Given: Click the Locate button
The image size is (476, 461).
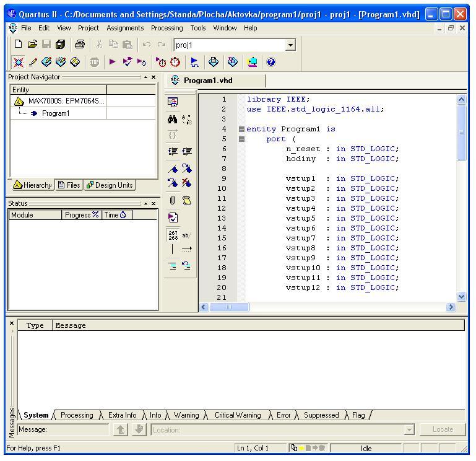Looking at the screenshot, I should point(443,429).
